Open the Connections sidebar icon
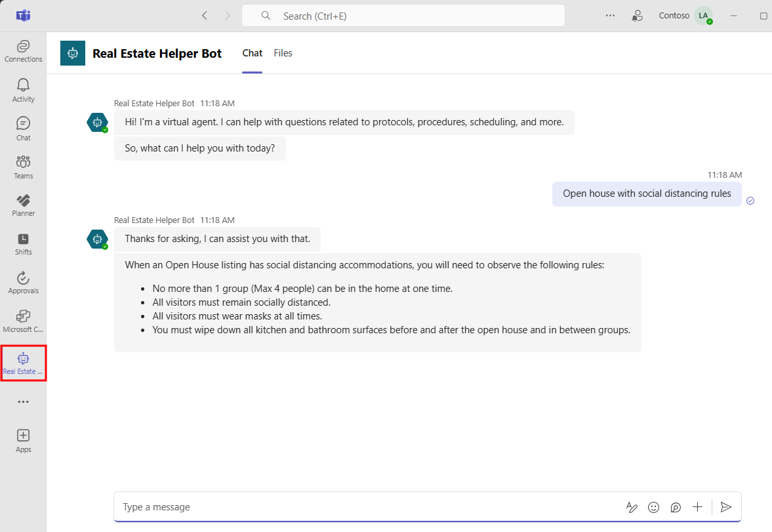Screen dimensions: 772x532 pyautogui.click(x=23, y=50)
